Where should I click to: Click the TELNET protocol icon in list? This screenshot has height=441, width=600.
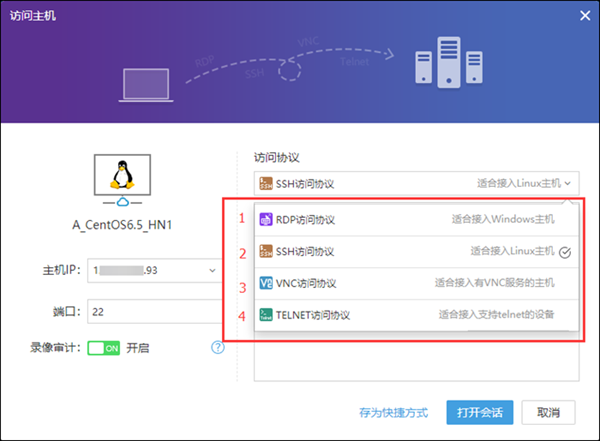[x=266, y=315]
